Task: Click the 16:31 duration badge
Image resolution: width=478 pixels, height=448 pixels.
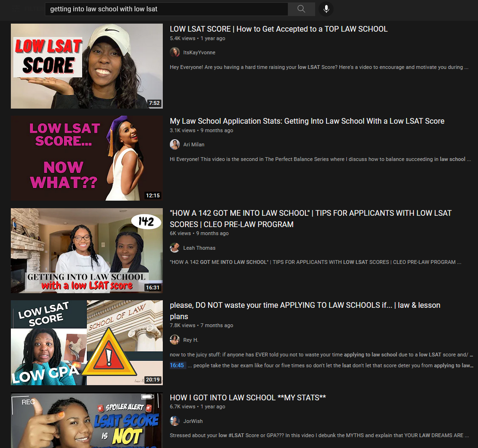Action: 153,287
